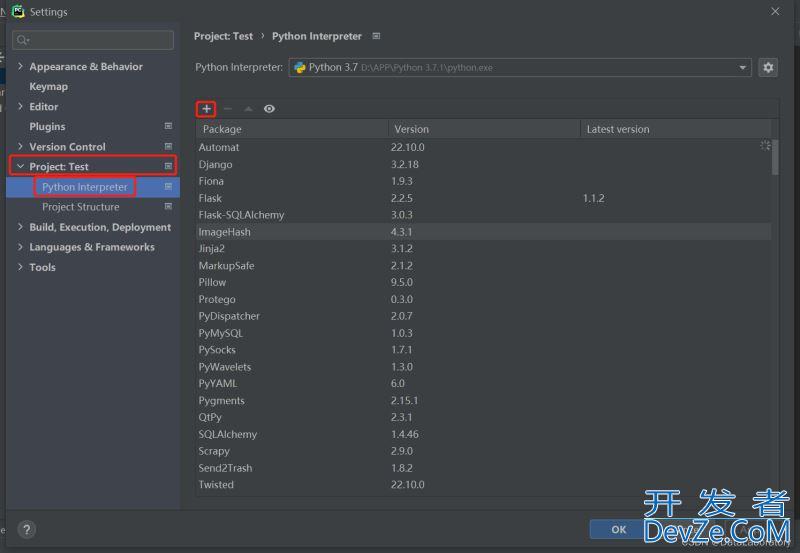
Task: Sort by Latest version column header
Action: (x=676, y=129)
